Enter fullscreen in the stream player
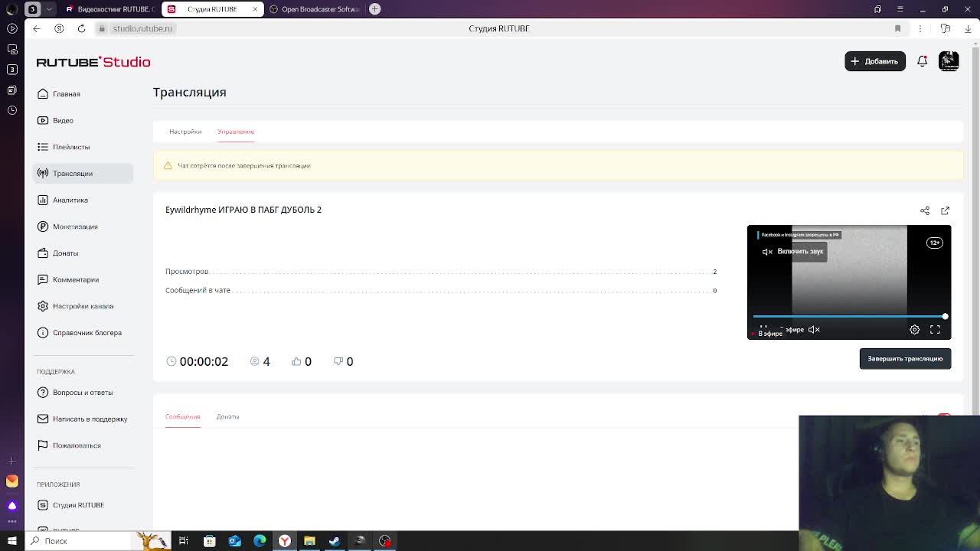This screenshot has height=551, width=980. click(x=935, y=330)
